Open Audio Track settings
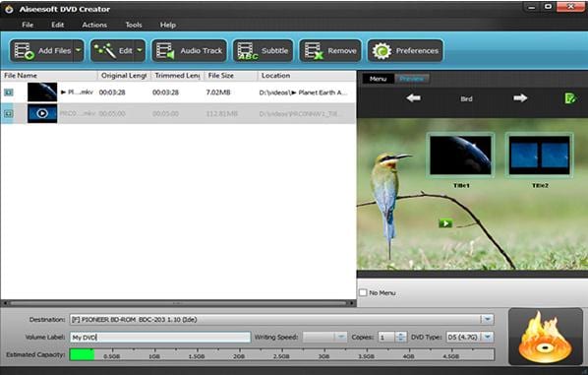 pos(165,50)
